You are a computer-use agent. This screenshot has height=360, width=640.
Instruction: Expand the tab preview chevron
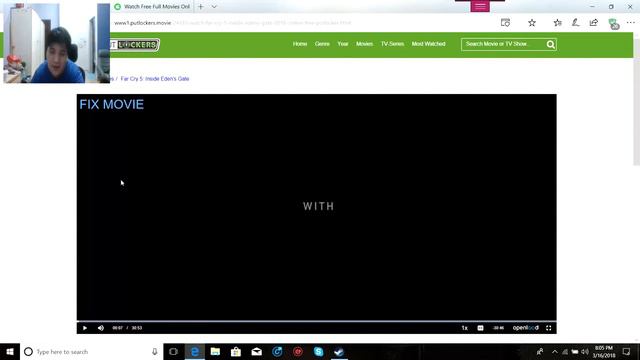coord(214,7)
